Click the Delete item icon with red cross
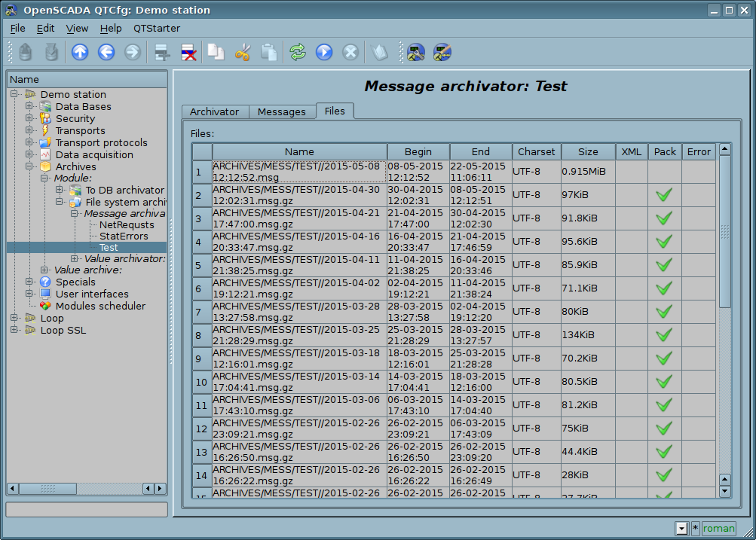This screenshot has height=540, width=756. click(x=188, y=52)
